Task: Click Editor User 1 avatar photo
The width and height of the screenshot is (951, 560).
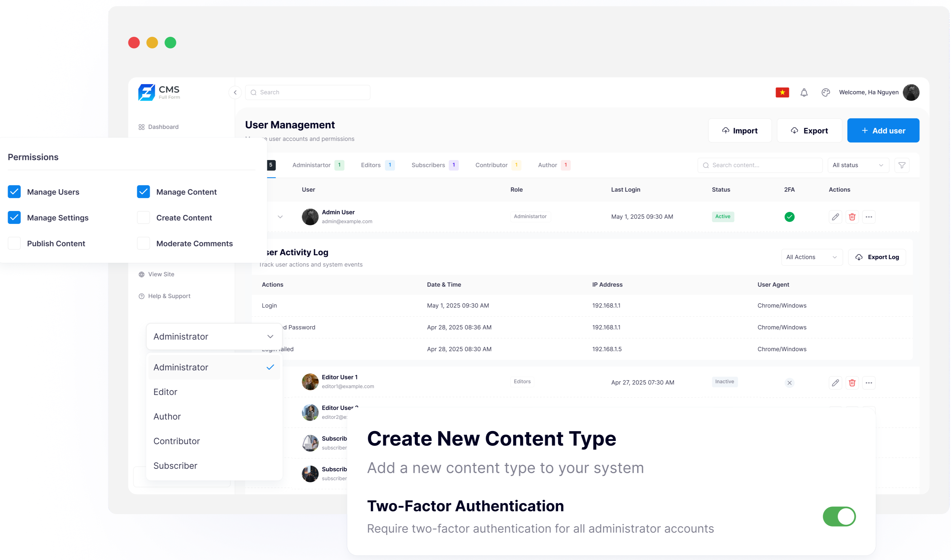Action: [x=310, y=382]
